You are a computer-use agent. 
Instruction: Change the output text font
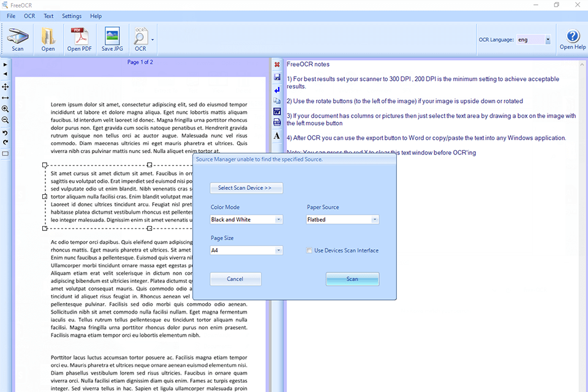click(277, 135)
